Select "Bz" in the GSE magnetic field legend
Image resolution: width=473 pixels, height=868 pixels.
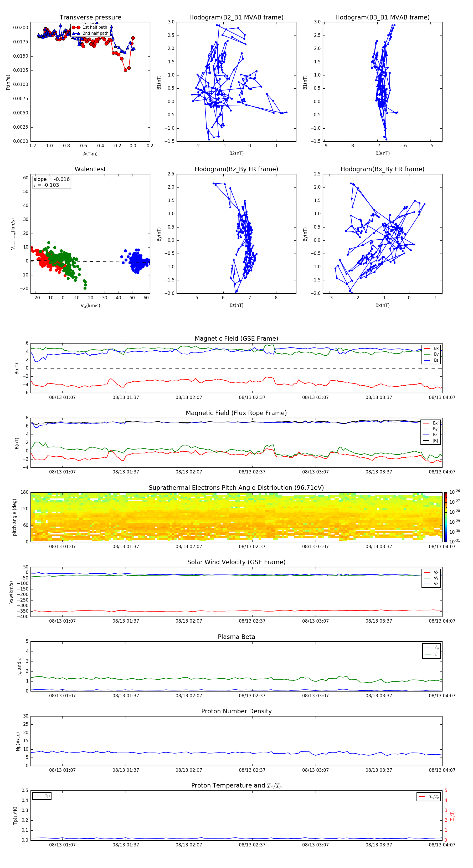[431, 360]
